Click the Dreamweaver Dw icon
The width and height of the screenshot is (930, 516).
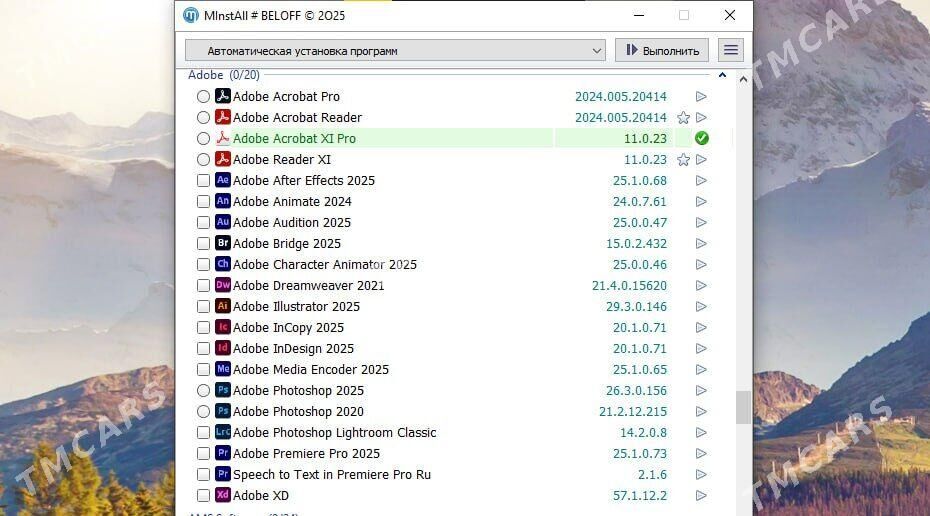222,285
